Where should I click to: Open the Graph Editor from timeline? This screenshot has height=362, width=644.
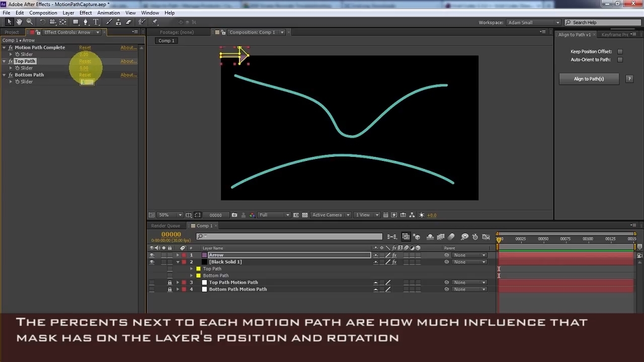point(486,237)
